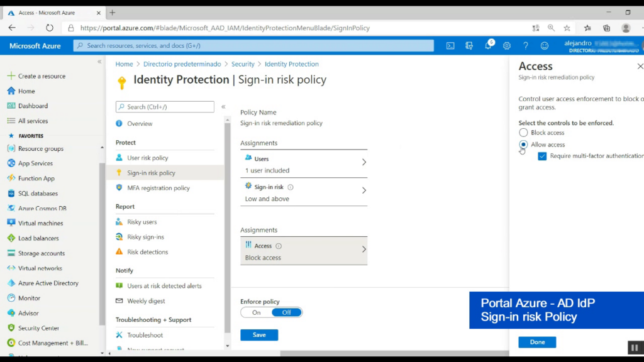Image resolution: width=644 pixels, height=362 pixels.
Task: Open Security breadcrumb link
Action: coord(243,64)
